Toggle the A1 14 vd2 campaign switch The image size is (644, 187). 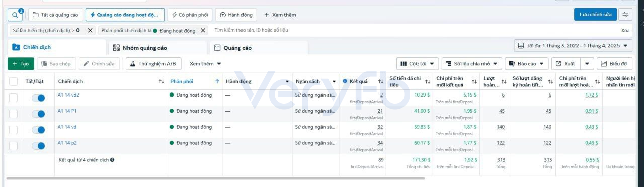point(38,98)
